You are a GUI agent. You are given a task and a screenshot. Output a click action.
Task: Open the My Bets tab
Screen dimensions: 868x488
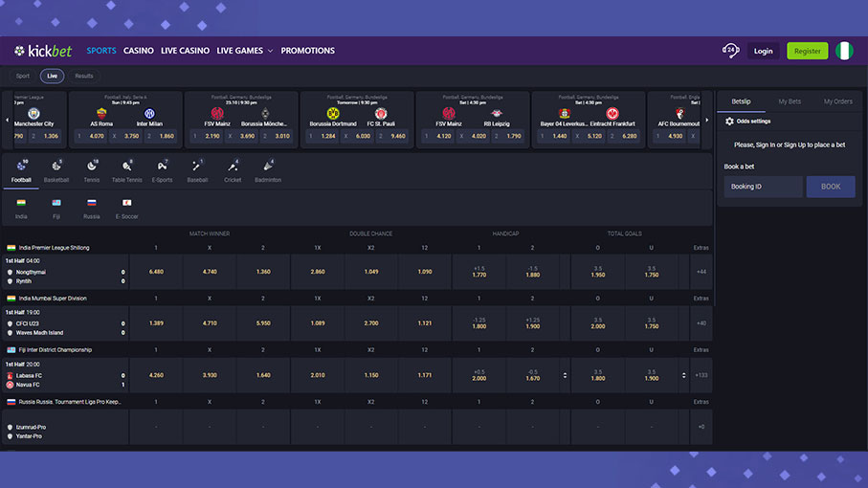point(790,100)
